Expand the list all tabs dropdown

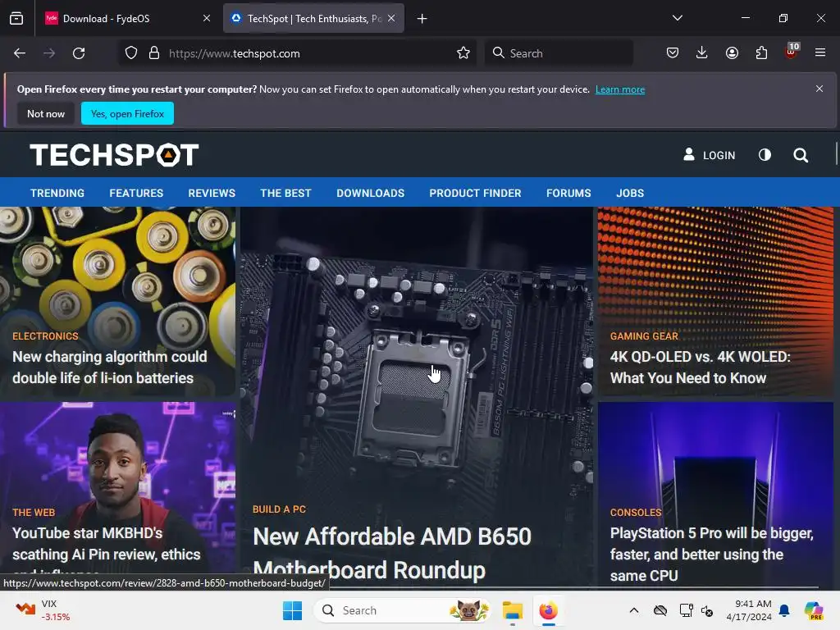click(678, 18)
